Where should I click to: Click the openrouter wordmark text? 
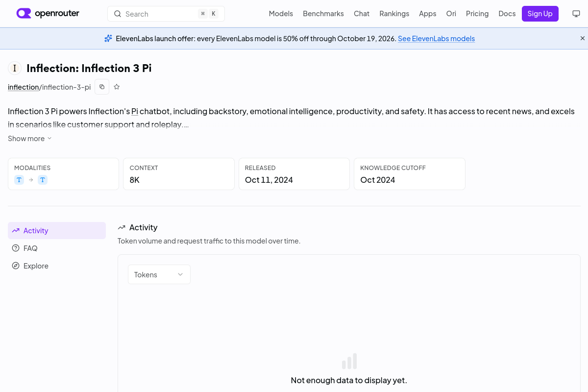[57, 14]
